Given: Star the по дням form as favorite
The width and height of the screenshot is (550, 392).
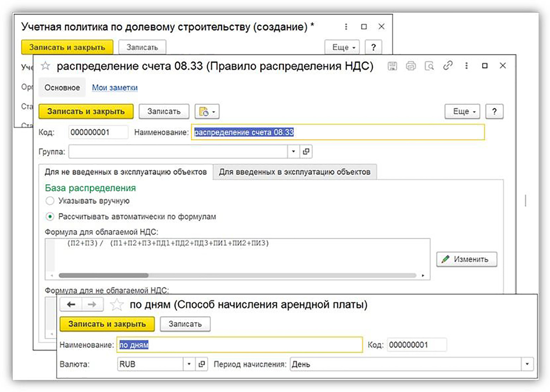Looking at the screenshot, I should [x=117, y=305].
